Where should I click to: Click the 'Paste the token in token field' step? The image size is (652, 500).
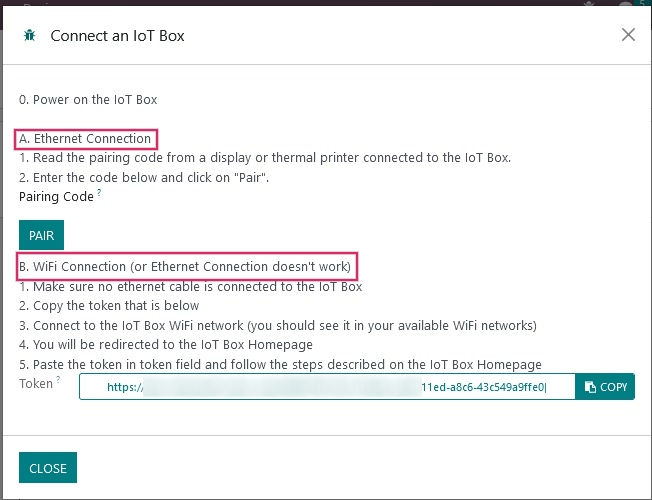(x=280, y=364)
